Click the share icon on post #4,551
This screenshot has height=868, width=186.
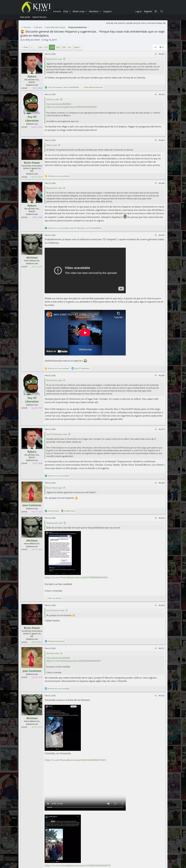point(156,648)
